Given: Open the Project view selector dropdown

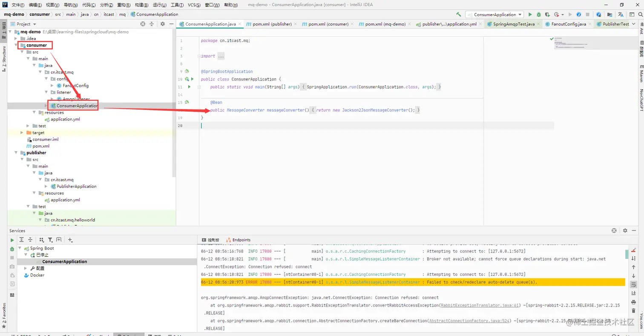Looking at the screenshot, I should tap(23, 24).
